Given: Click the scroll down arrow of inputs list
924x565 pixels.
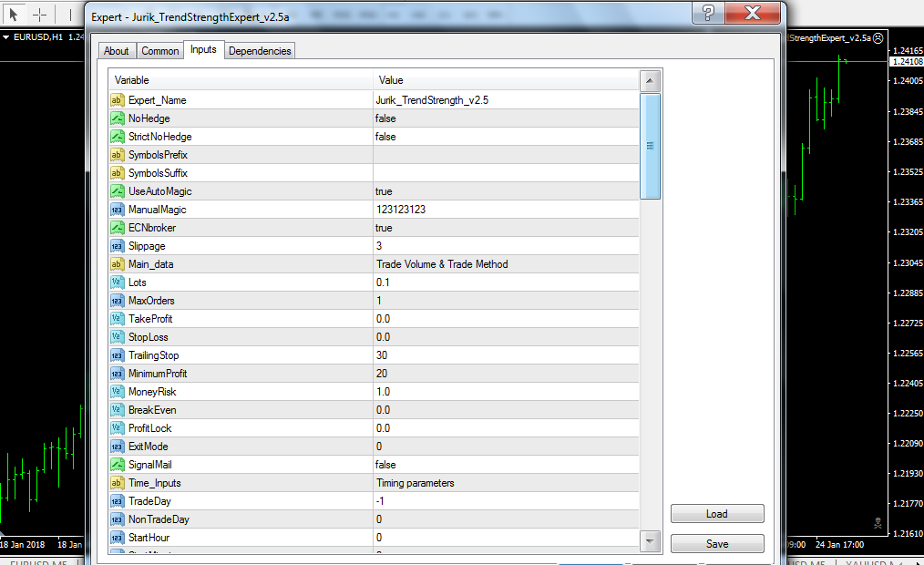Looking at the screenshot, I should click(650, 540).
